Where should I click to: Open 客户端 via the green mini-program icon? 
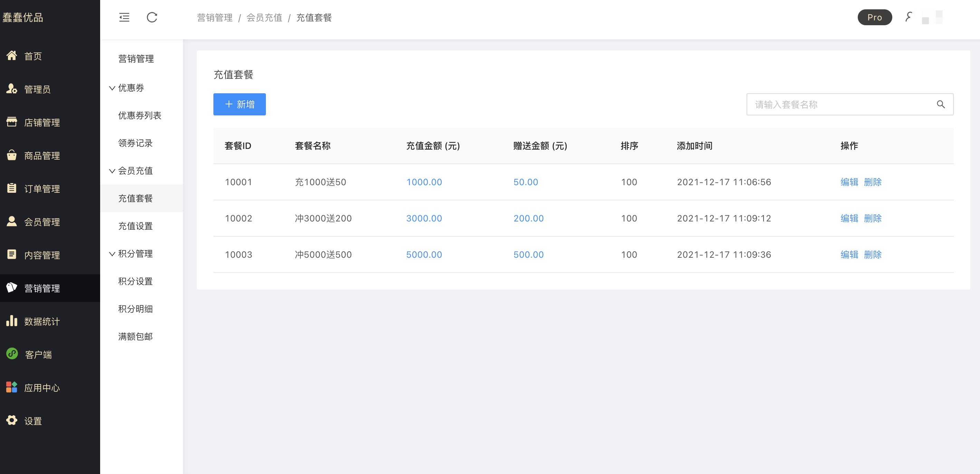click(12, 354)
